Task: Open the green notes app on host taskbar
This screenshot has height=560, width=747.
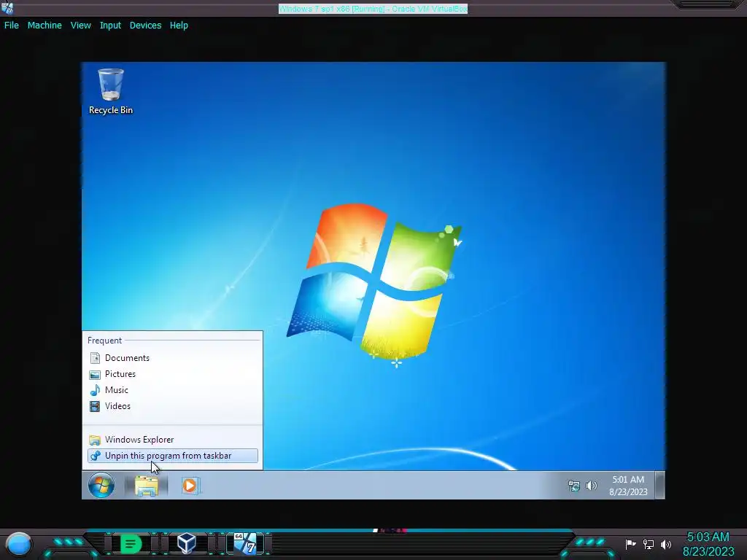Action: (x=131, y=544)
